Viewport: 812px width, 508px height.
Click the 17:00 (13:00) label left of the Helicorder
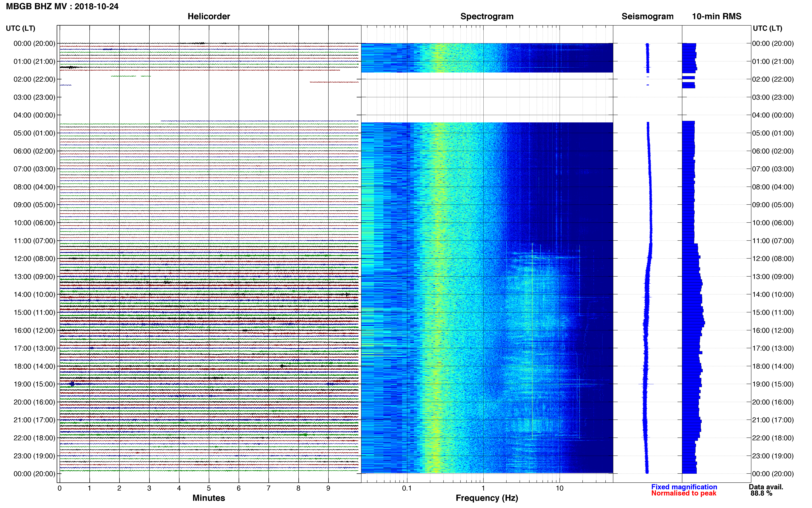(x=34, y=348)
